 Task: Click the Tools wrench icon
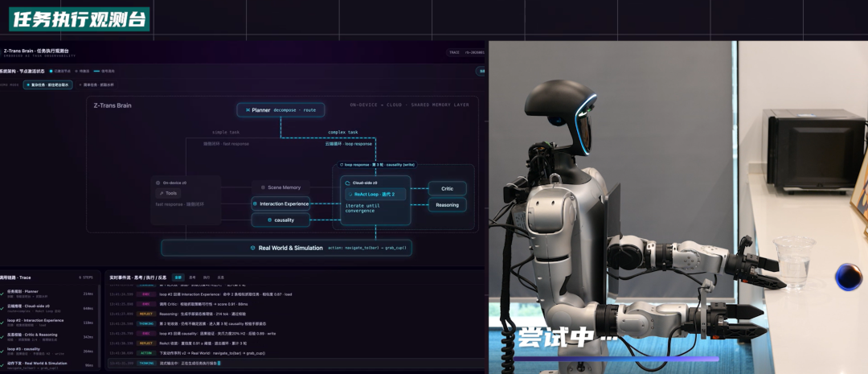[162, 193]
